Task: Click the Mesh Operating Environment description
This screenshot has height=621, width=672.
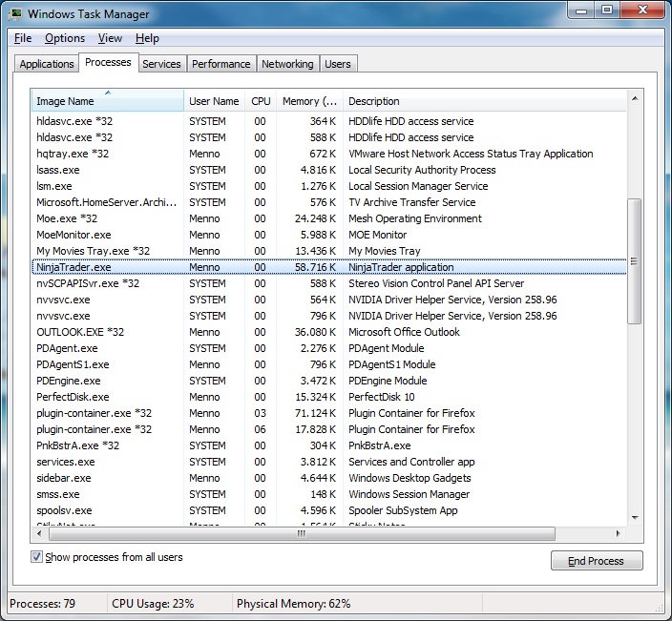Action: pyautogui.click(x=415, y=218)
